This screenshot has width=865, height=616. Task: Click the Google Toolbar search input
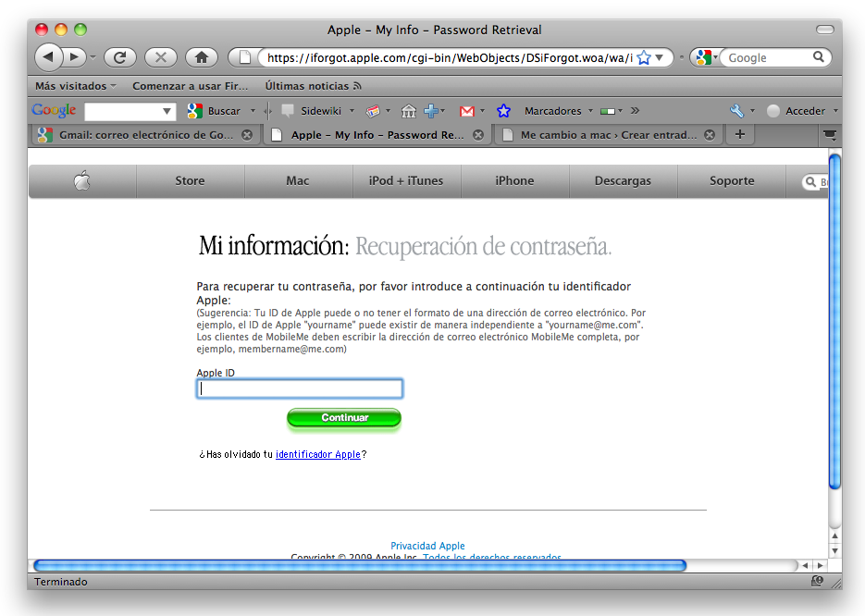124,111
